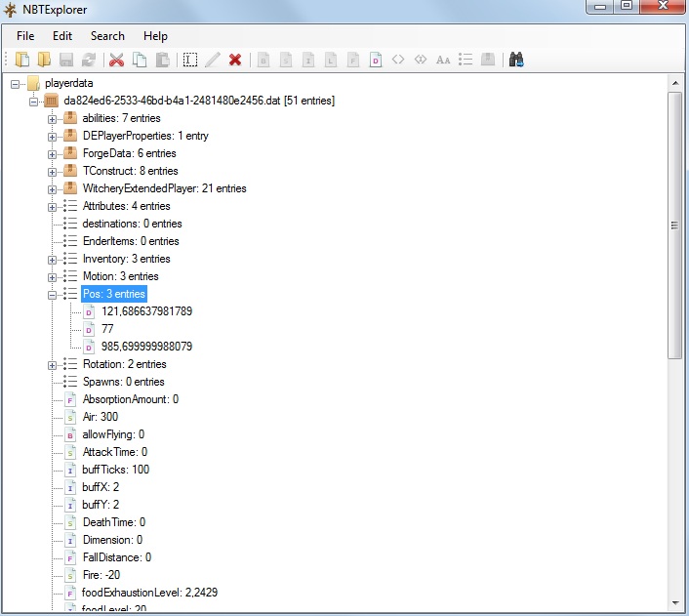The height and width of the screenshot is (616, 689).
Task: Select the Air: 300 tag
Action: pos(101,417)
